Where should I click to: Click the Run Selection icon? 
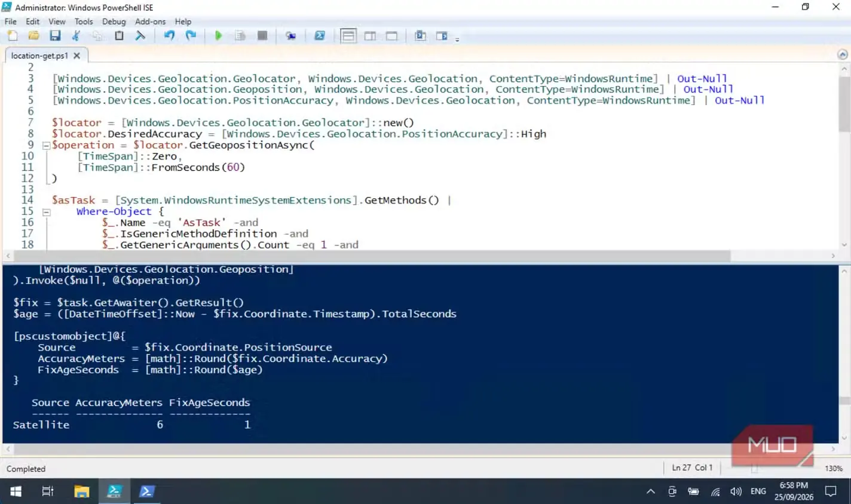(240, 36)
